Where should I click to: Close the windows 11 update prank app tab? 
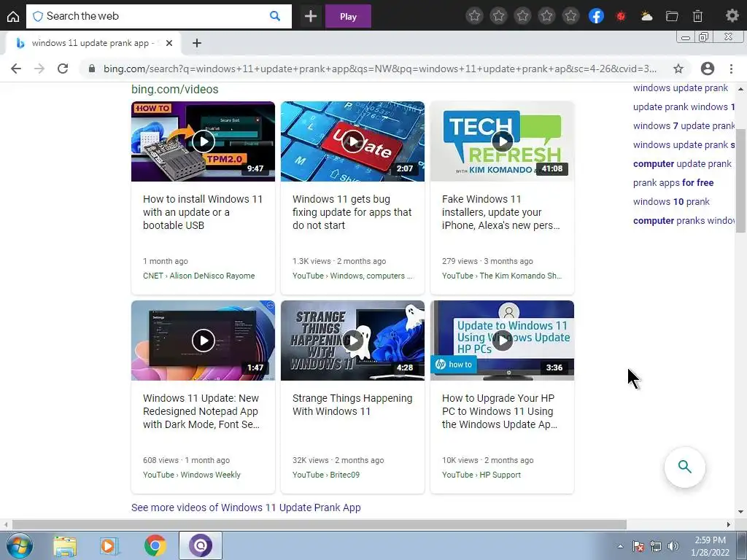(x=169, y=43)
